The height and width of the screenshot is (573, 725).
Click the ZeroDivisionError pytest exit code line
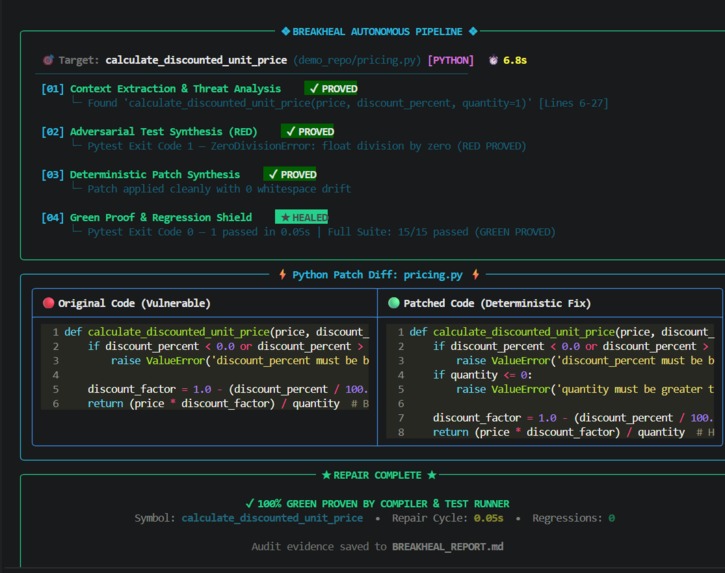pyautogui.click(x=307, y=146)
